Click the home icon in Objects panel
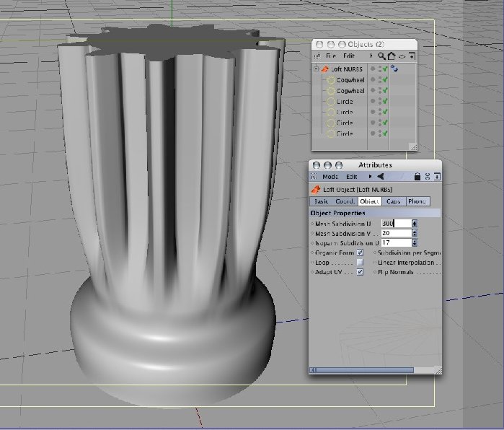The width and height of the screenshot is (504, 430). point(392,56)
